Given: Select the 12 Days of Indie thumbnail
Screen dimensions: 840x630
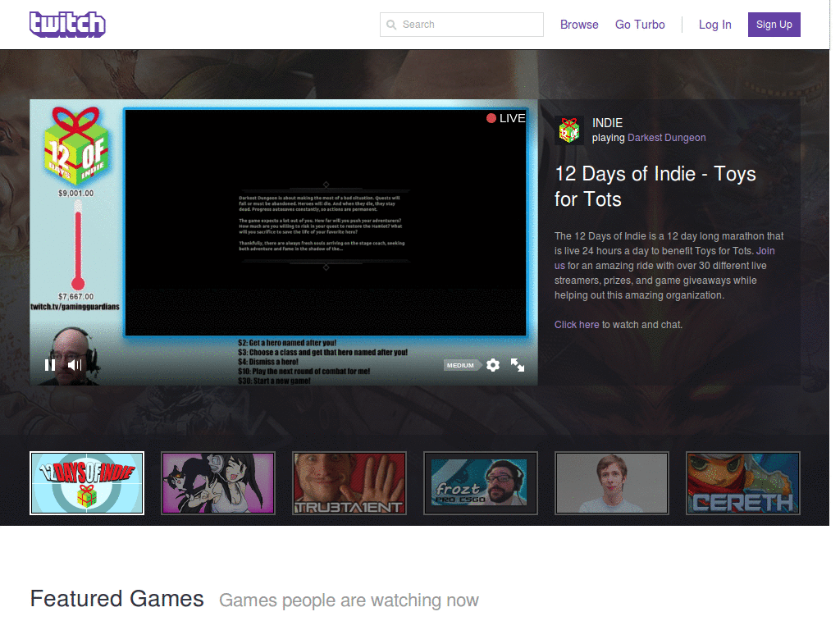Looking at the screenshot, I should (87, 483).
